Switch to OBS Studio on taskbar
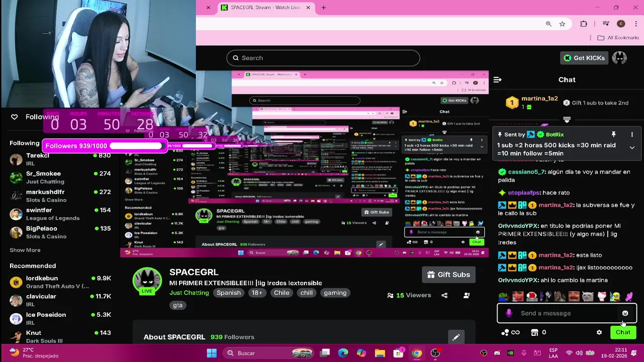The height and width of the screenshot is (362, 644). point(435,353)
